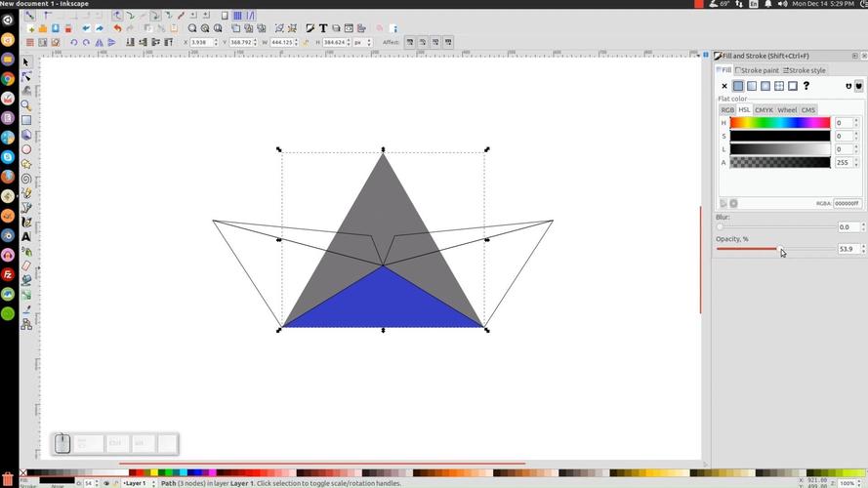Viewport: 868px width, 488px height.
Task: Open the Layer 1 dropdown in status bar
Action: coord(139,483)
